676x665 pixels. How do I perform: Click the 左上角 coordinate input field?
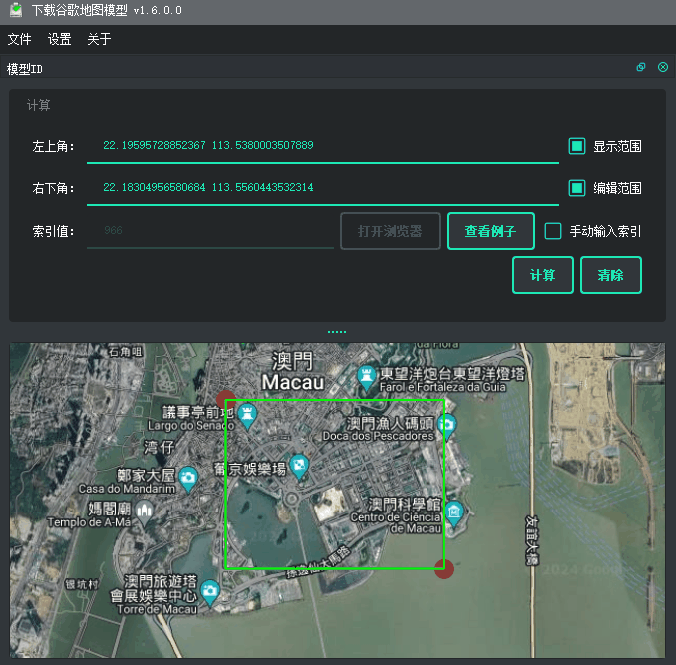(x=322, y=146)
